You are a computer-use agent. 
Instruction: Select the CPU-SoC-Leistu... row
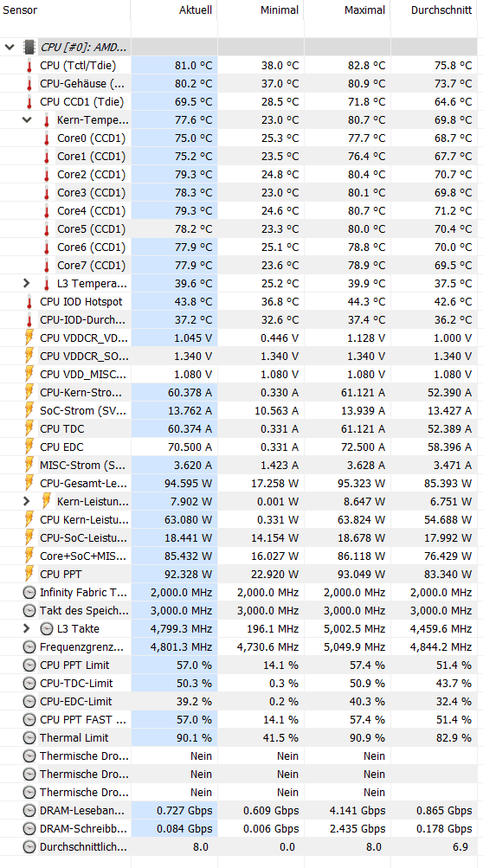tap(238, 538)
